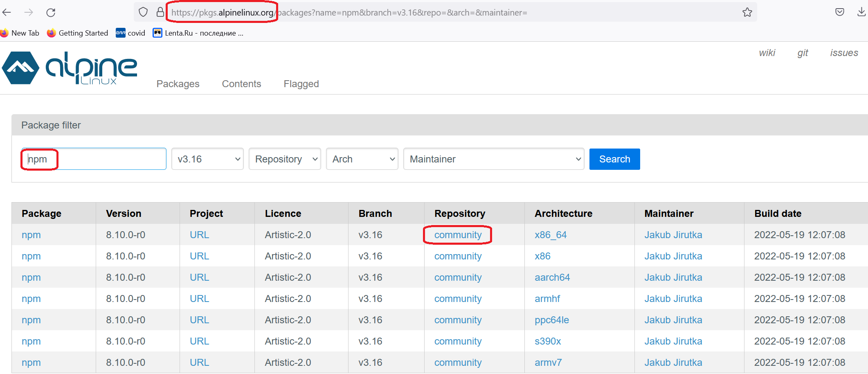
Task: Open Project URL in the armv7 row
Action: pyautogui.click(x=200, y=363)
